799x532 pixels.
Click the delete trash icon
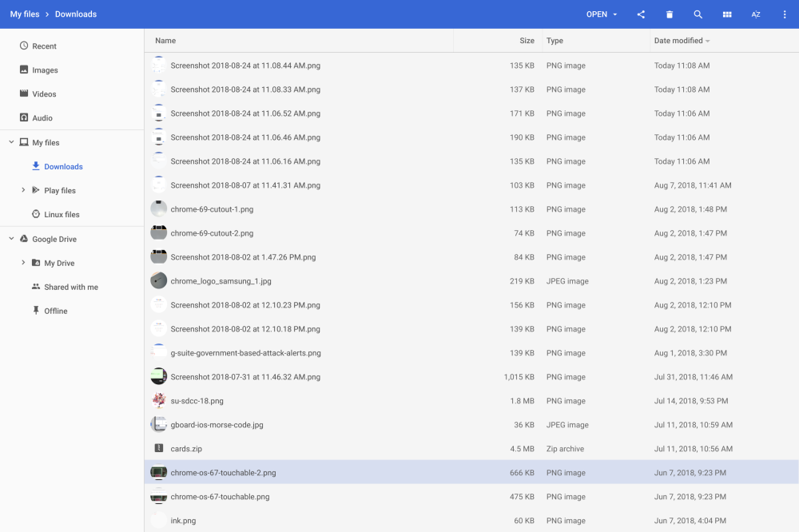[x=670, y=14]
